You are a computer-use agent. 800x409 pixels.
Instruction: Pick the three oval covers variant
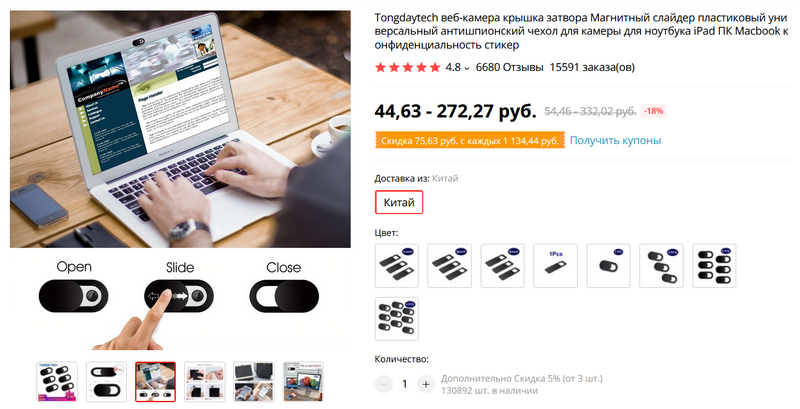(661, 266)
